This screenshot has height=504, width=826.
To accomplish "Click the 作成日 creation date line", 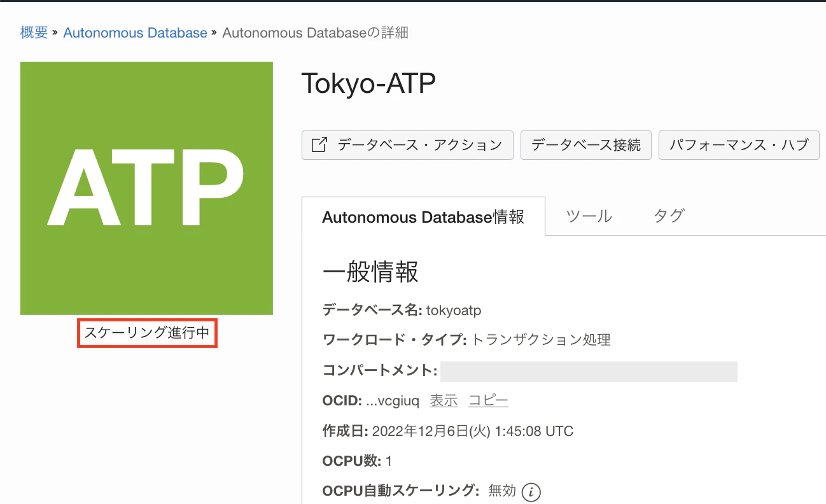I will click(448, 431).
